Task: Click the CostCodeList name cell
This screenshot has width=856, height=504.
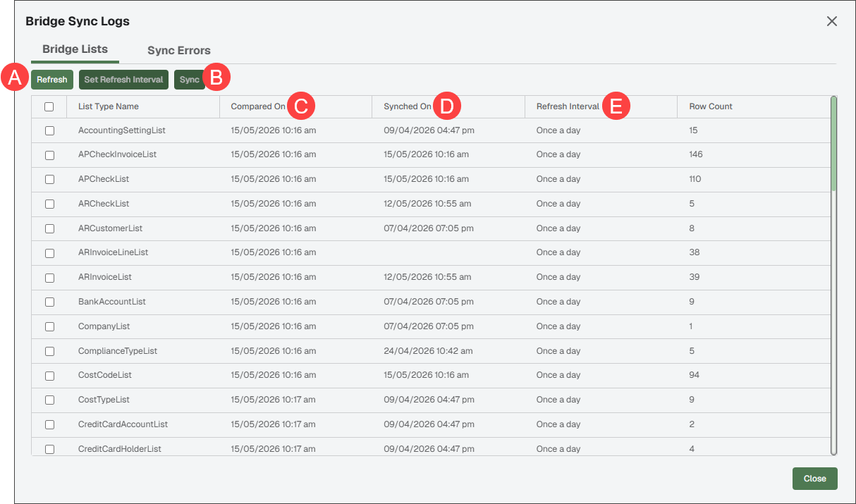Action: pos(105,375)
